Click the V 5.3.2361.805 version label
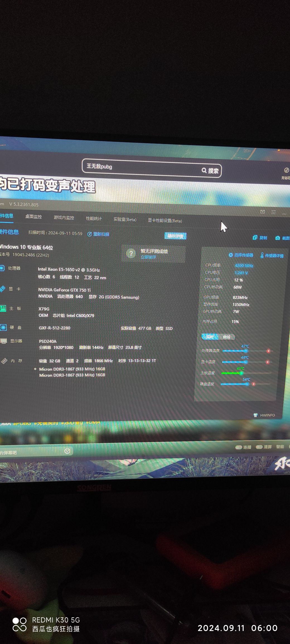Viewport: 290px width, 644px height. point(24,204)
